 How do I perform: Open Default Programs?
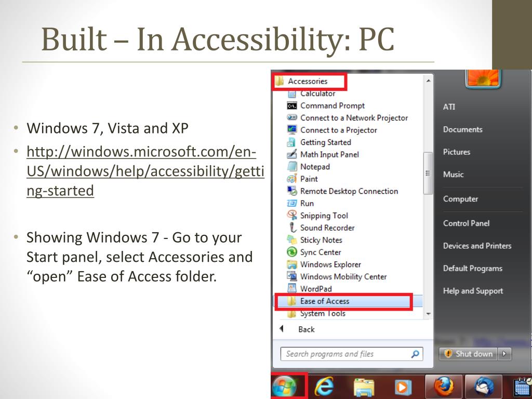click(x=472, y=269)
